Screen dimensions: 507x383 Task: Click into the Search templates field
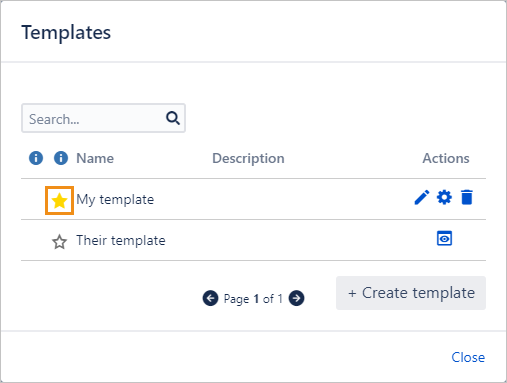click(103, 118)
